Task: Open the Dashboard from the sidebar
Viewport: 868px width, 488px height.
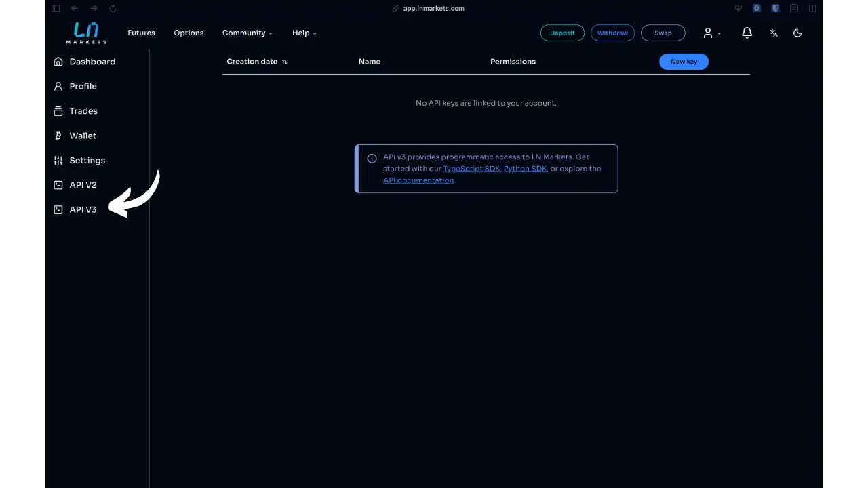Action: coord(92,62)
